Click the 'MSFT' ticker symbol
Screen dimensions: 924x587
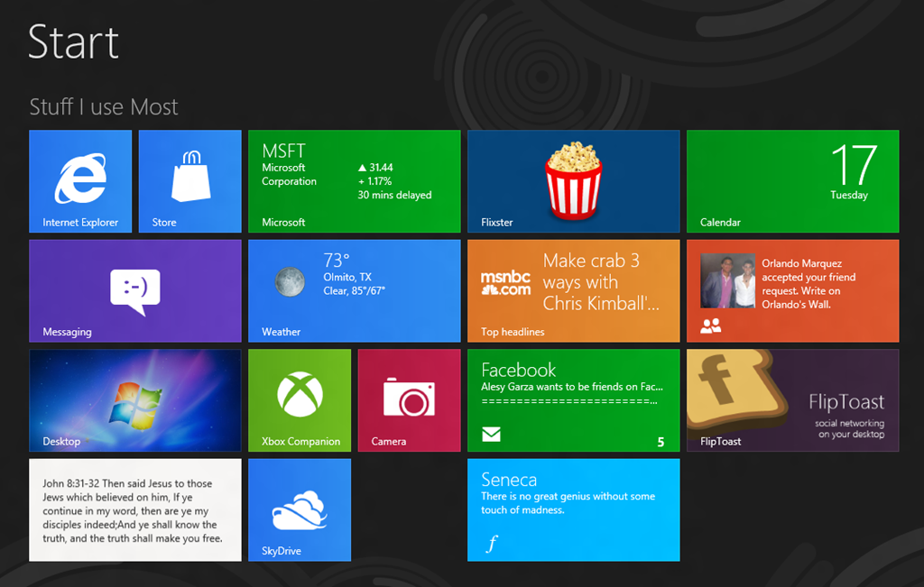[283, 151]
